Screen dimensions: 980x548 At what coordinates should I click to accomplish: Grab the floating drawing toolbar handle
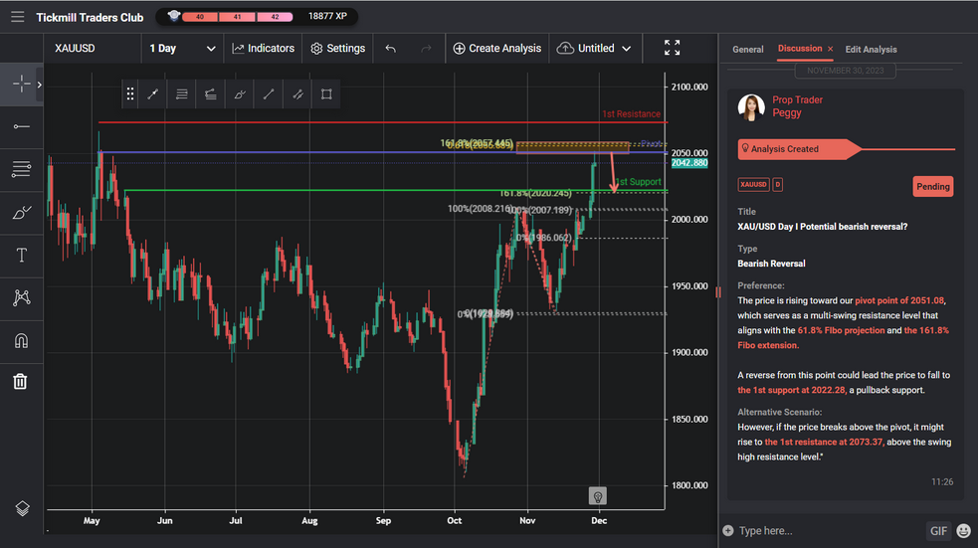(x=130, y=94)
